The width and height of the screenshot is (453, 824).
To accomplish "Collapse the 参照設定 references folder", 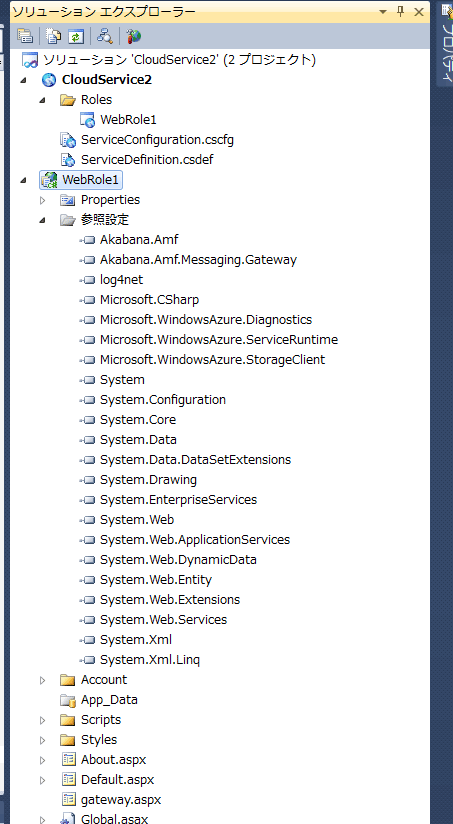I will click(x=43, y=220).
